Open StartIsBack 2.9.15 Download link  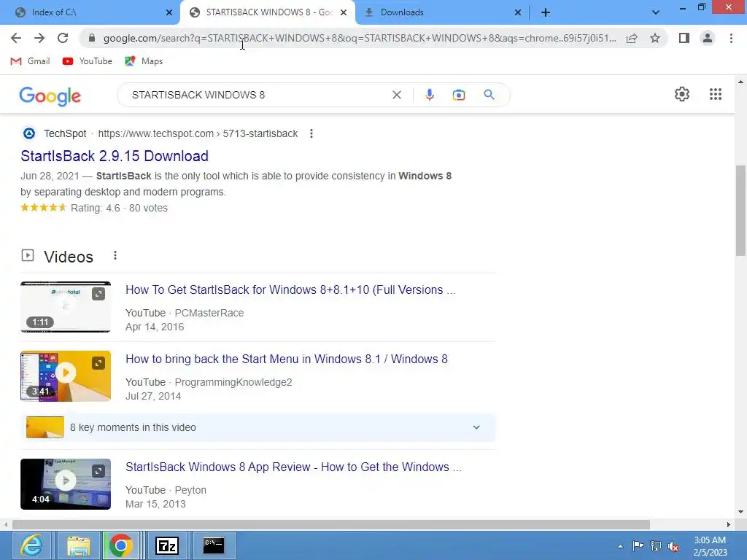(x=115, y=156)
